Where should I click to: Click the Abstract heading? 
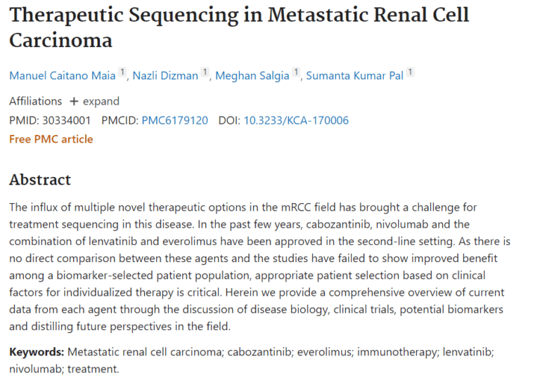pos(40,180)
